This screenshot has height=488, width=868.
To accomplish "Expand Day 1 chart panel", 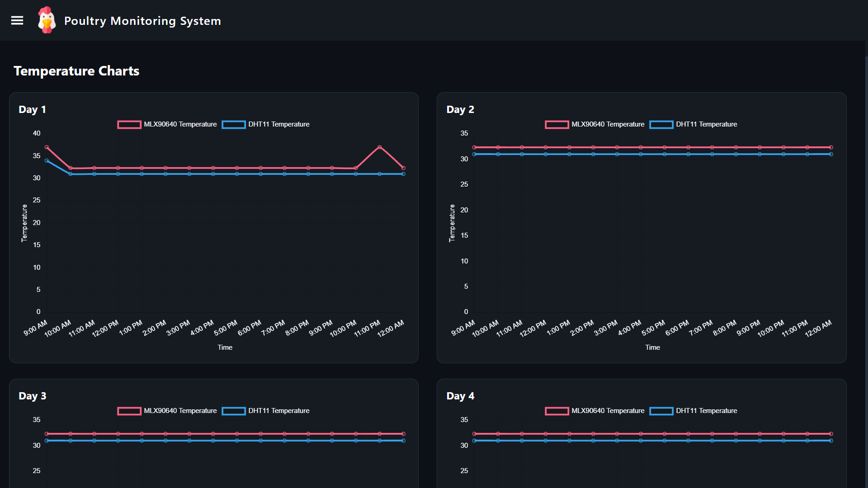I will pyautogui.click(x=32, y=109).
